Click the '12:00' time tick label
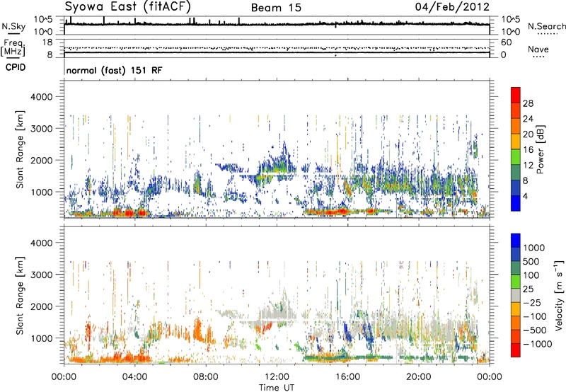This screenshot has width=566, height=392. [x=277, y=377]
